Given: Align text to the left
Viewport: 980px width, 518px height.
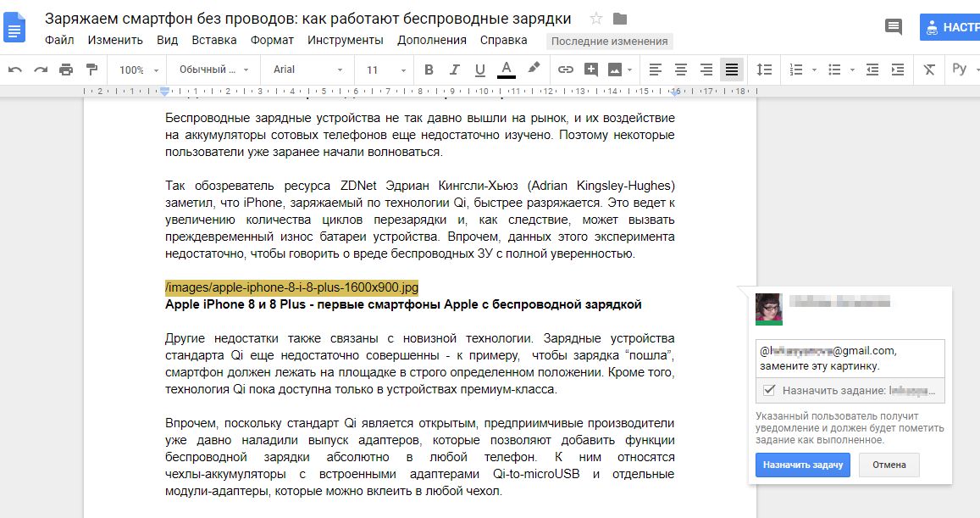Looking at the screenshot, I should click(x=656, y=70).
